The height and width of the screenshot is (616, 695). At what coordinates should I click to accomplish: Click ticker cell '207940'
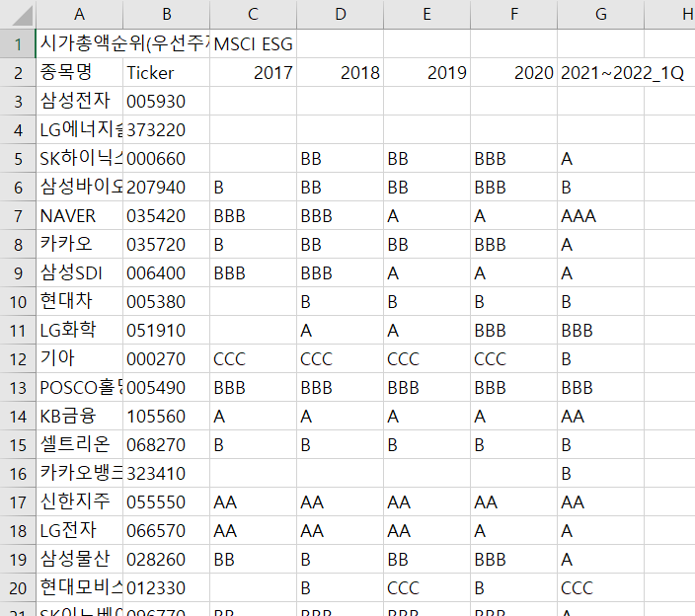click(x=166, y=187)
